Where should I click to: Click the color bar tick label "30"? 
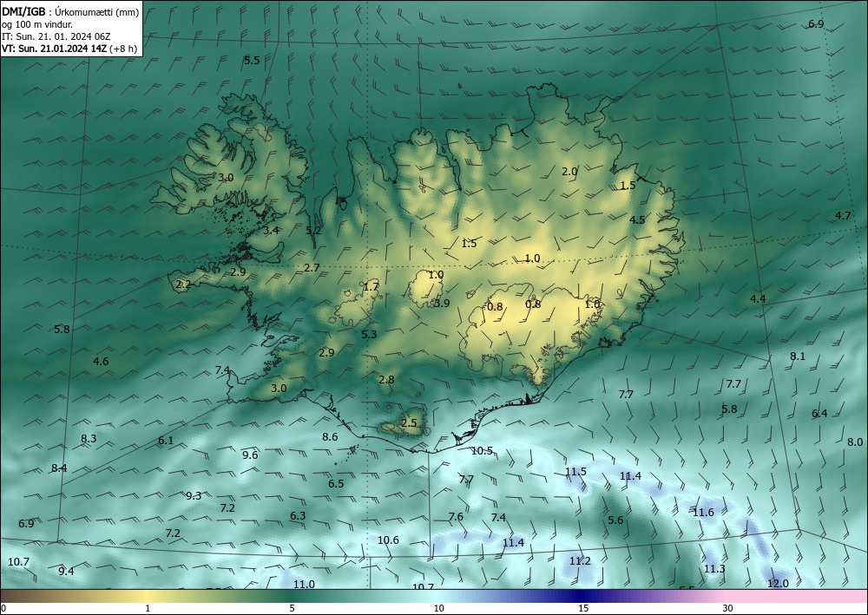[x=728, y=608]
